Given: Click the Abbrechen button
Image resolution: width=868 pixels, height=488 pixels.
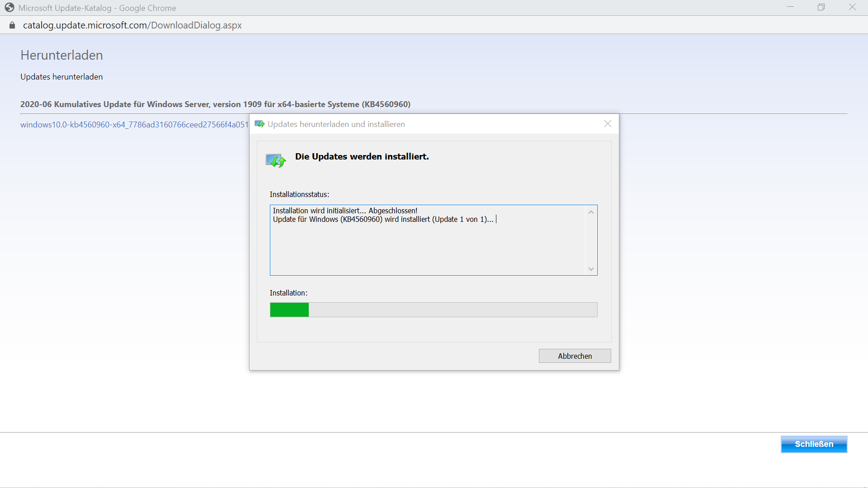Looking at the screenshot, I should coord(575,356).
